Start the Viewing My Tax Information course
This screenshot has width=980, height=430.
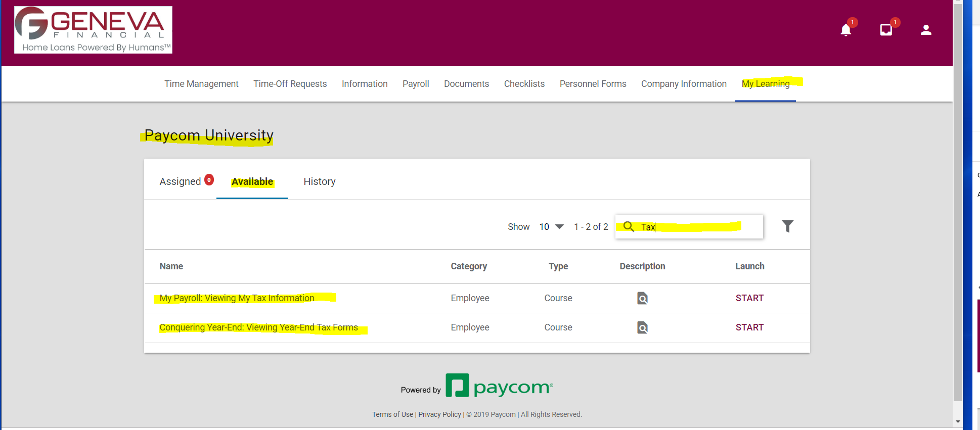click(749, 298)
